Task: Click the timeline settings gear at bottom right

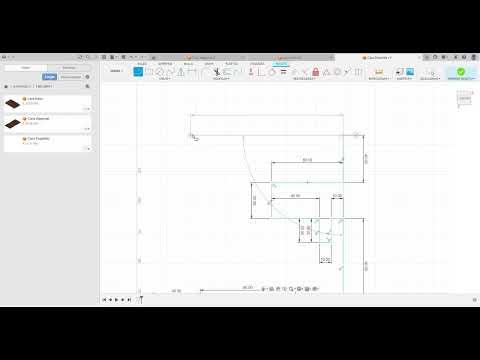Action: point(475,300)
